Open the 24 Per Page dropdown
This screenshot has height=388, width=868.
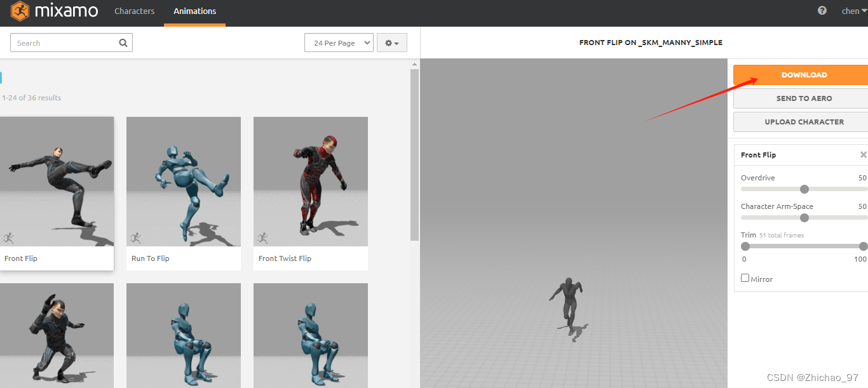tap(339, 43)
